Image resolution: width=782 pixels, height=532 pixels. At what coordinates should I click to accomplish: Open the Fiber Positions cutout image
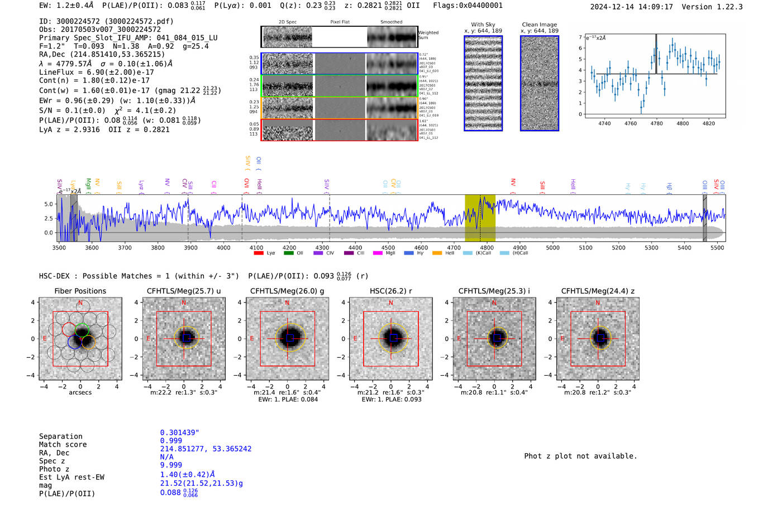(80, 339)
